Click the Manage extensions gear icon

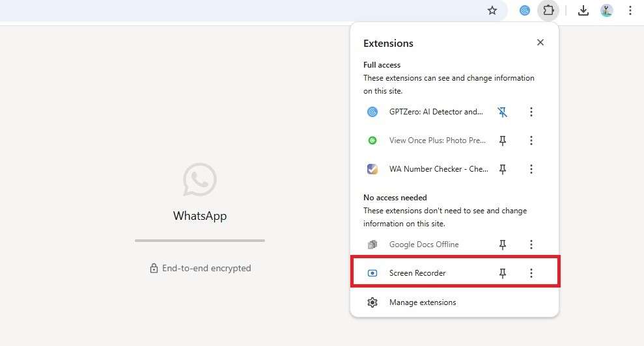(x=372, y=302)
